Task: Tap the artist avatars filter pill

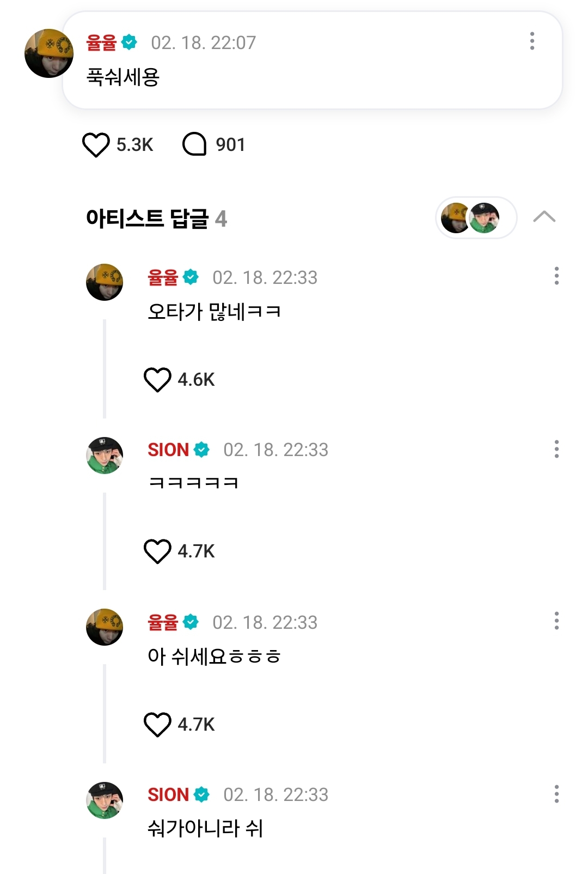Action: click(475, 218)
